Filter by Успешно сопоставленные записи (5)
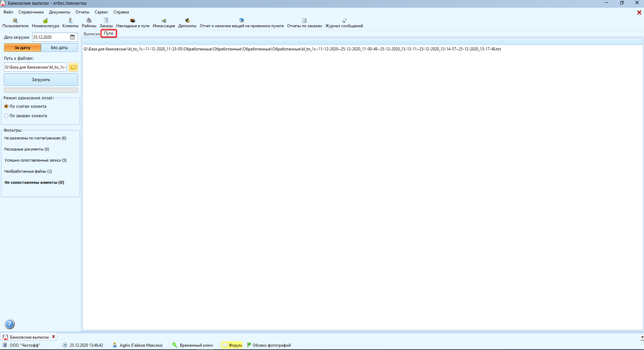Image resolution: width=644 pixels, height=350 pixels. [x=36, y=160]
